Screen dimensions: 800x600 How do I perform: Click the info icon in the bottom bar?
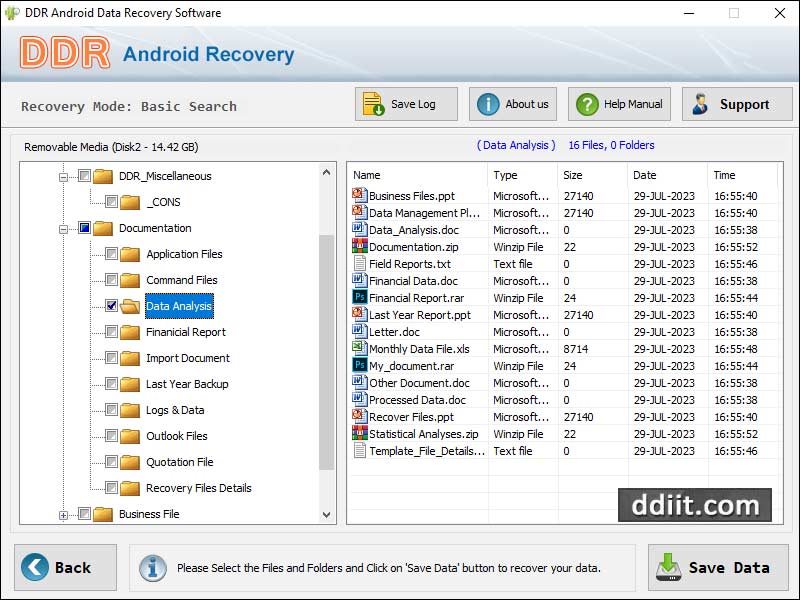[x=152, y=567]
